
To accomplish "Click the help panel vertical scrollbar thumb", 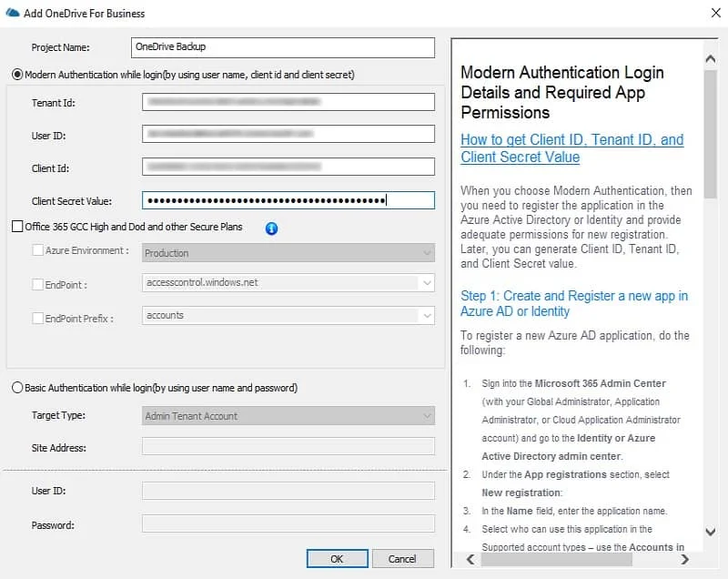I will click(711, 135).
